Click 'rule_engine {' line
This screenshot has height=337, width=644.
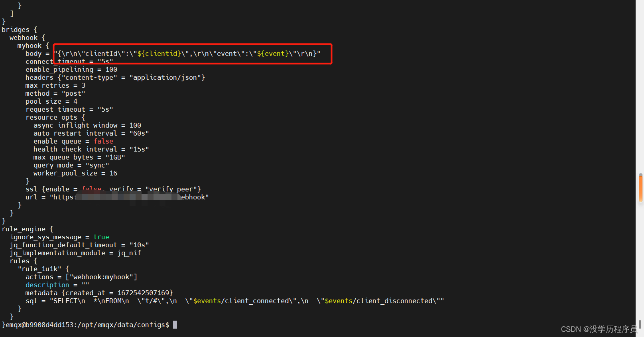28,229
